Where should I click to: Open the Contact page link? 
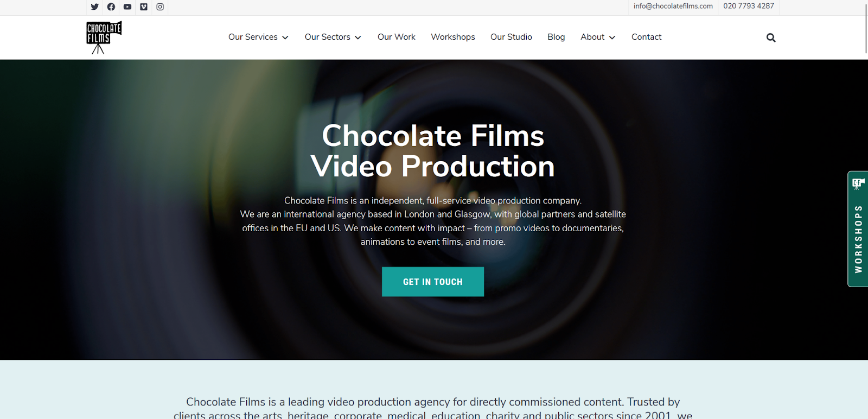point(646,37)
